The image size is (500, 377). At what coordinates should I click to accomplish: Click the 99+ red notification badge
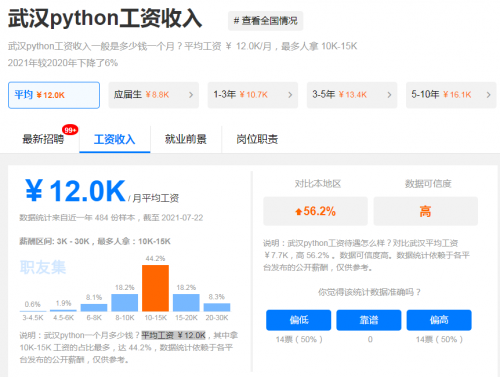(x=70, y=130)
